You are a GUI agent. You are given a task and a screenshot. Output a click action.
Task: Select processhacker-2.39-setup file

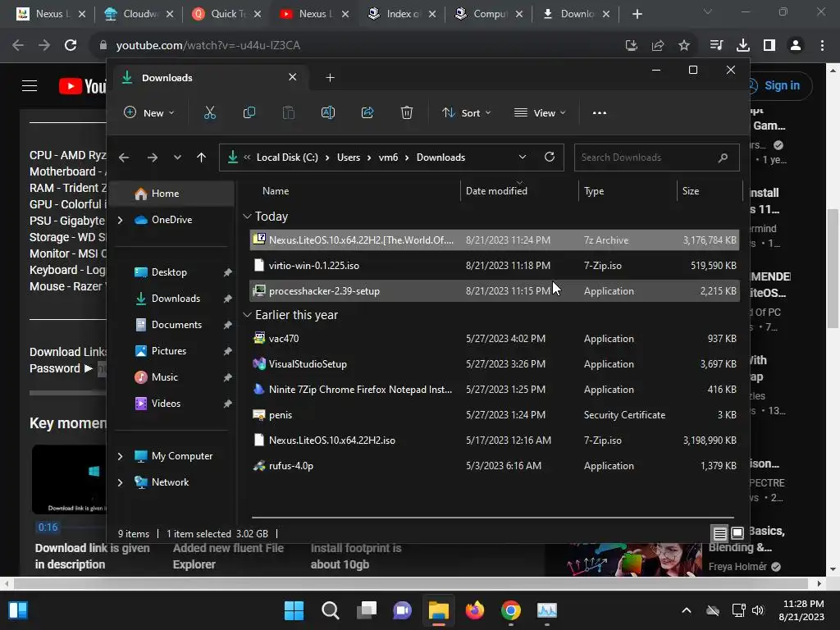click(494, 291)
